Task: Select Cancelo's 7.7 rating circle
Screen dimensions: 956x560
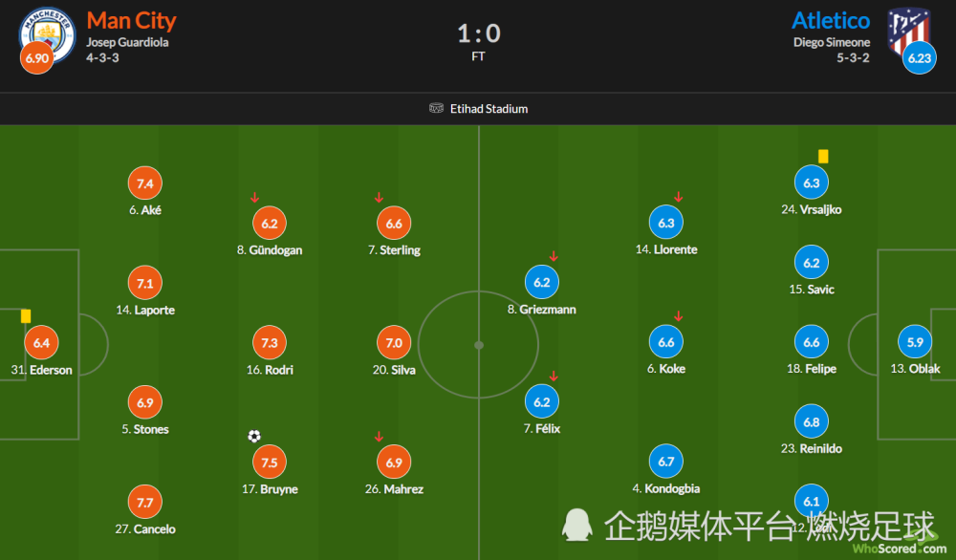Action: tap(145, 502)
